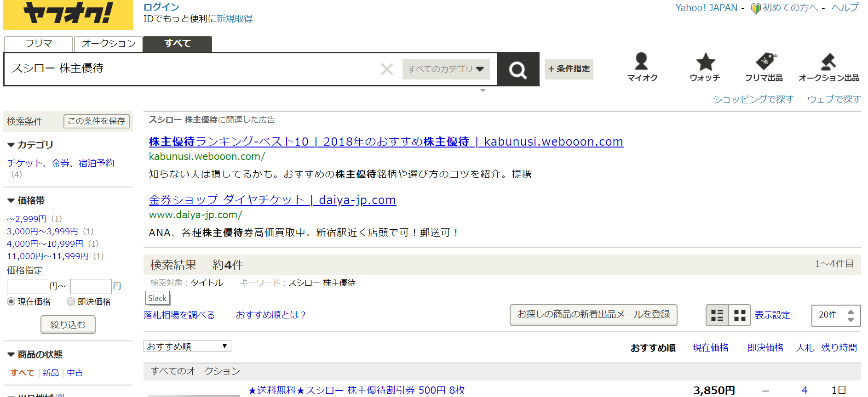This screenshot has width=868, height=397.
Task: Switch to list view layout icon
Action: (717, 315)
